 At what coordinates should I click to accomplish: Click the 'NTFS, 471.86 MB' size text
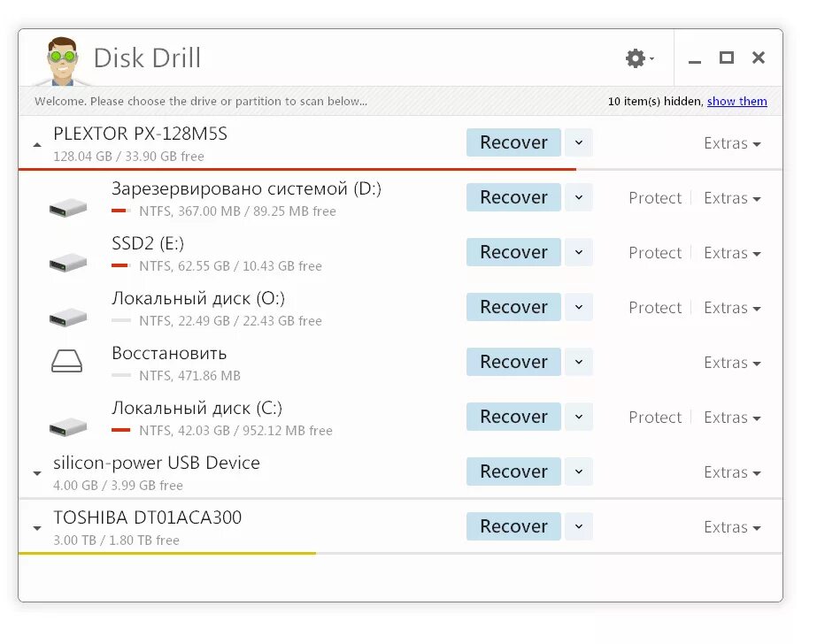click(189, 376)
